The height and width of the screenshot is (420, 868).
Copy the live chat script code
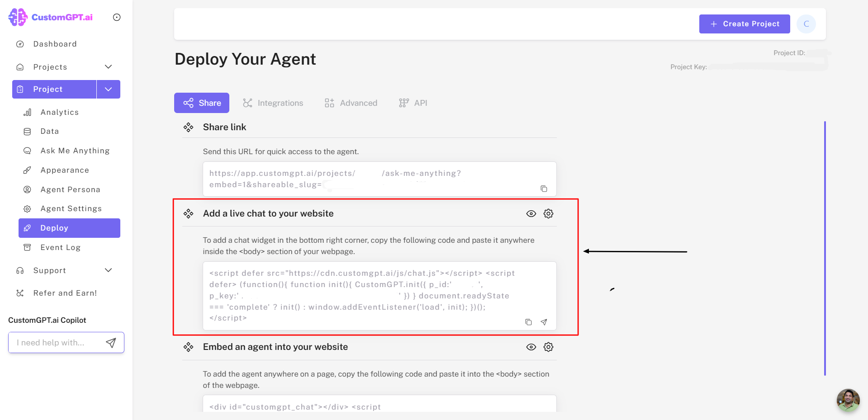528,322
